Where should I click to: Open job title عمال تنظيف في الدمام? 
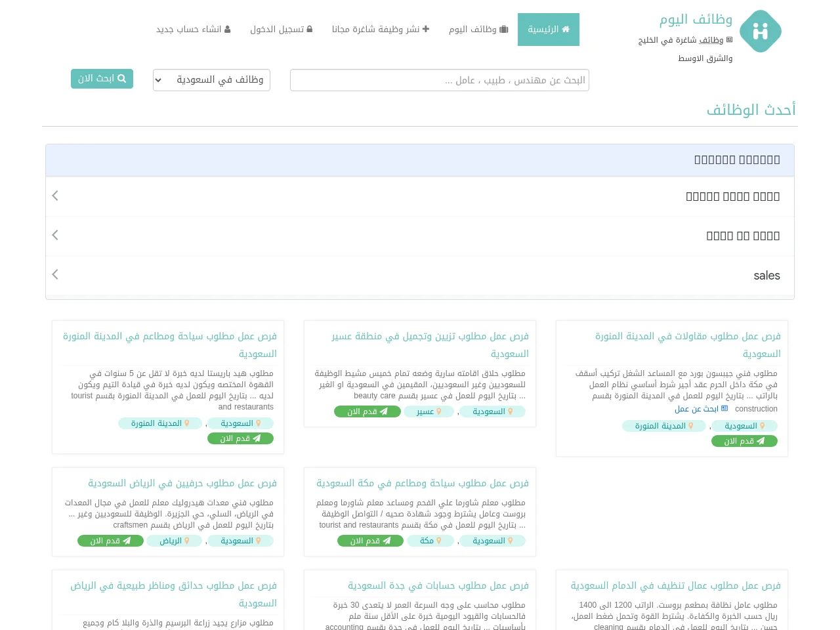[676, 585]
